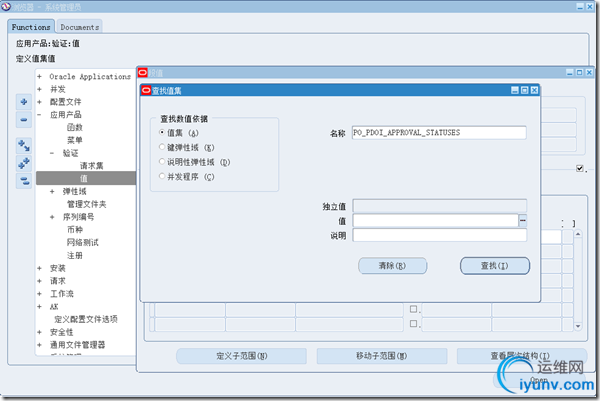Screen dimensions: 600x401
Task: Maximize the 查找值集 dialog
Action: click(x=525, y=90)
